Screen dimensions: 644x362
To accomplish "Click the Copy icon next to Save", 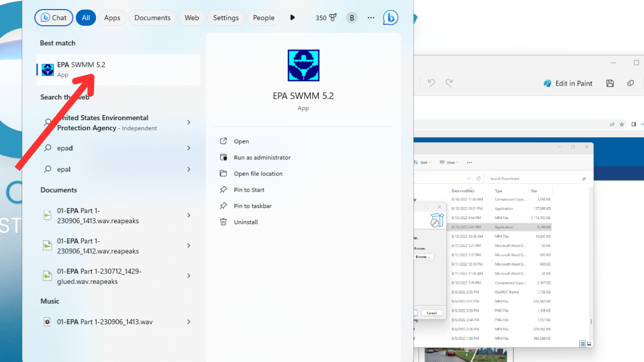I will click(630, 83).
